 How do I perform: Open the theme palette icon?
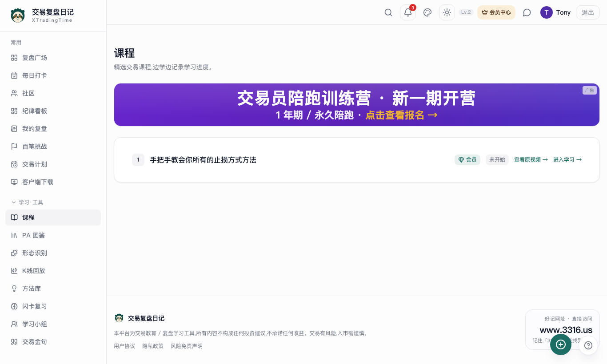tap(427, 12)
